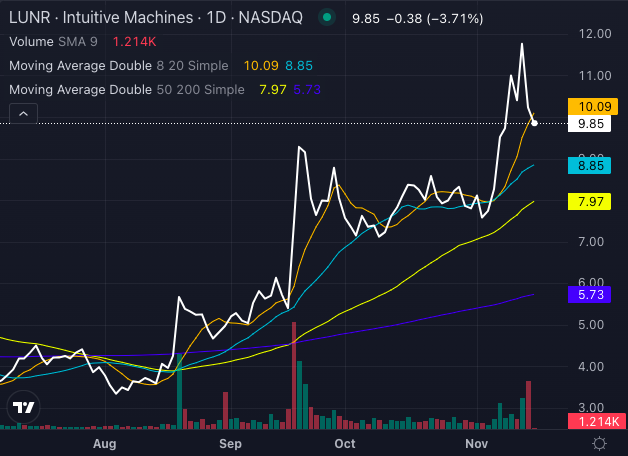Screen dimensions: 628x456
Task: Open chart settings gear icon
Action: coord(599,443)
